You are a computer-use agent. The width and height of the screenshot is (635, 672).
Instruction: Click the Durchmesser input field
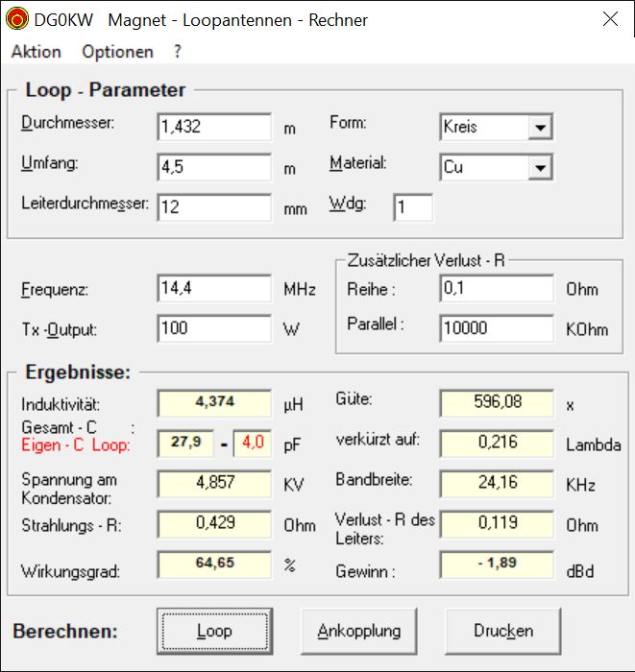214,127
